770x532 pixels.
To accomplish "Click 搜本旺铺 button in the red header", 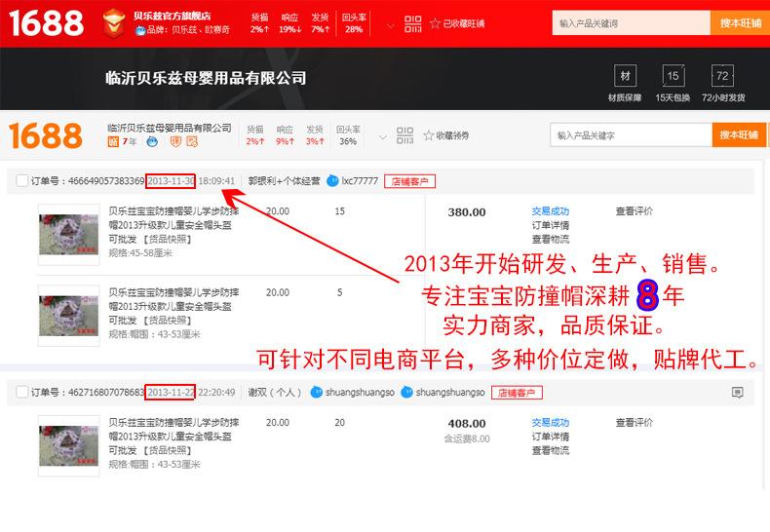I will (740, 22).
